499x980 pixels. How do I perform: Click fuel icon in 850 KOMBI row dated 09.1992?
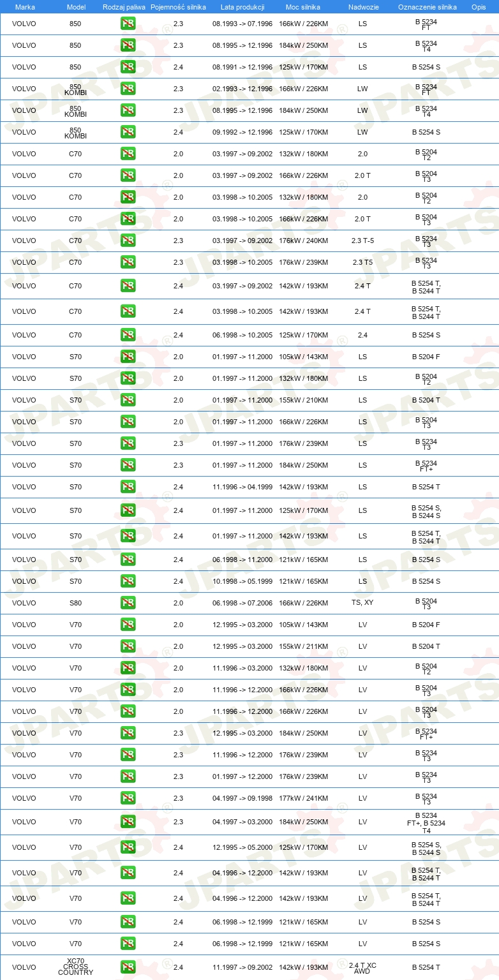point(128,133)
